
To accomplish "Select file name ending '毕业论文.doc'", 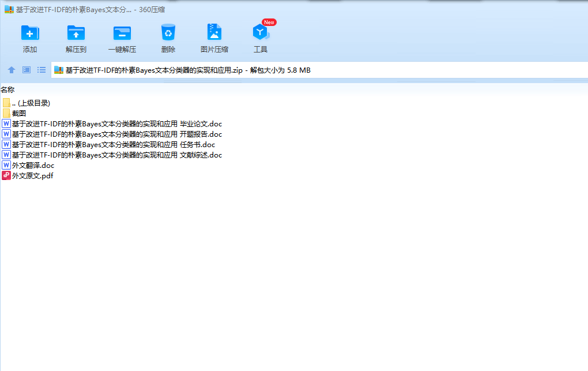I will [117, 124].
